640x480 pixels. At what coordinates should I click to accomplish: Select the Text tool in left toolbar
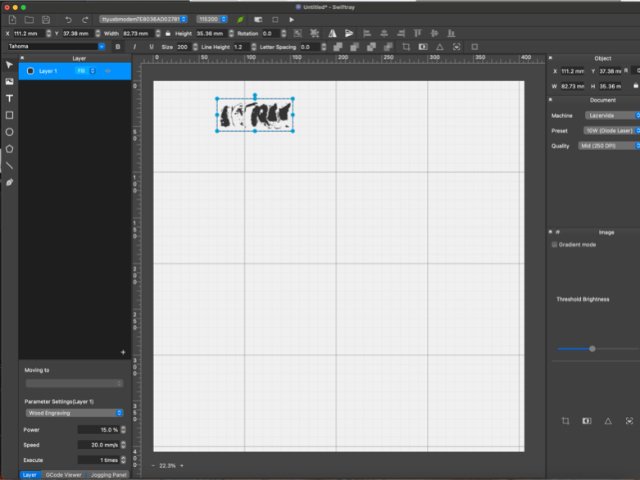pyautogui.click(x=9, y=98)
